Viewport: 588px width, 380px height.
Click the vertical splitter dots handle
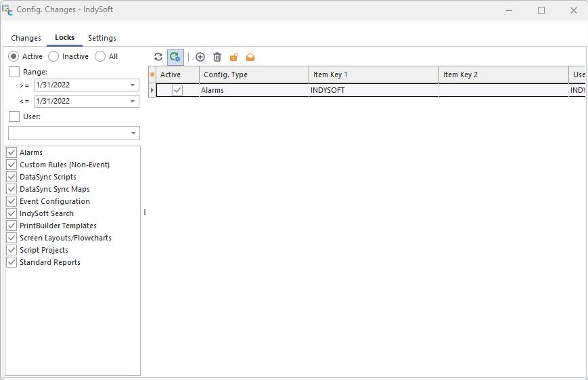(x=145, y=212)
